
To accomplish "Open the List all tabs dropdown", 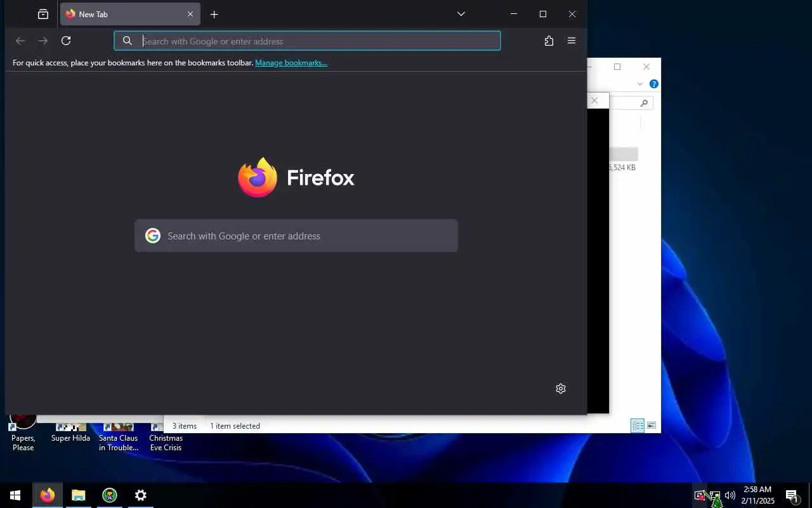I will coord(461,14).
